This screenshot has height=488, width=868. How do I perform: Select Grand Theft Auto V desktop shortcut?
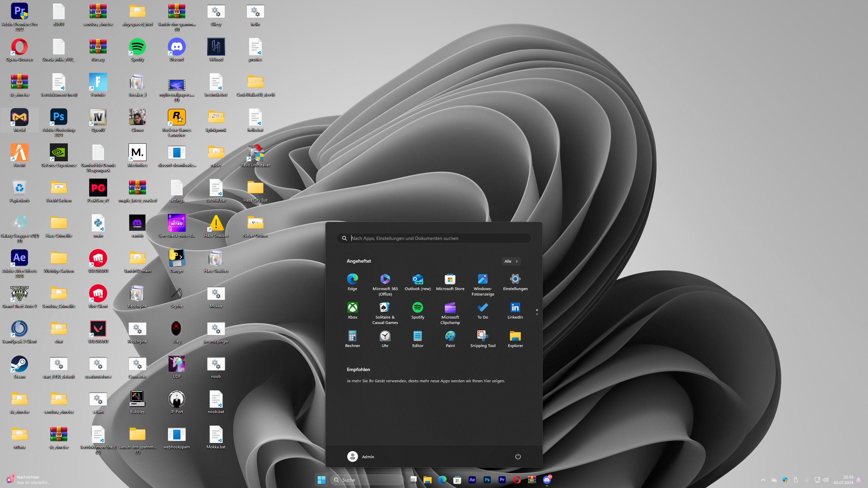point(19,297)
